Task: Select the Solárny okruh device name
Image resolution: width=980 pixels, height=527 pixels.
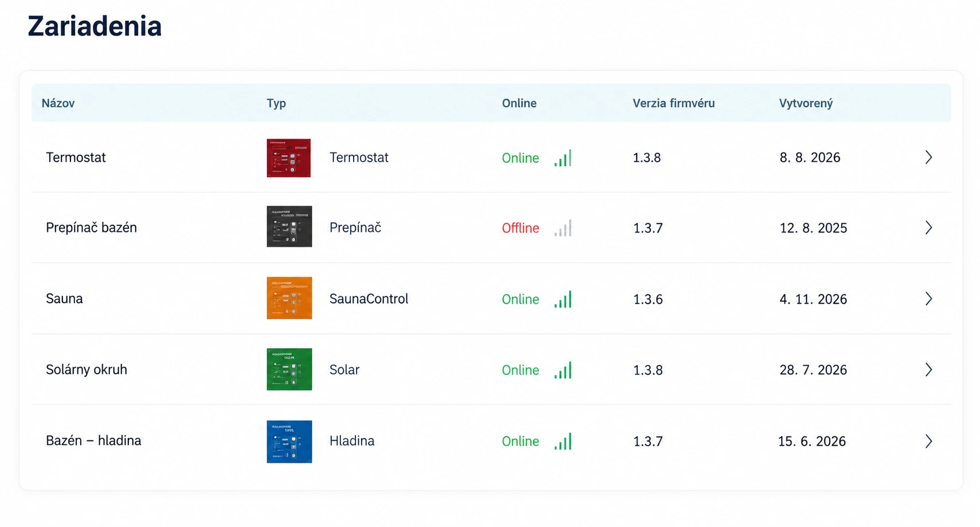Action: coord(87,369)
